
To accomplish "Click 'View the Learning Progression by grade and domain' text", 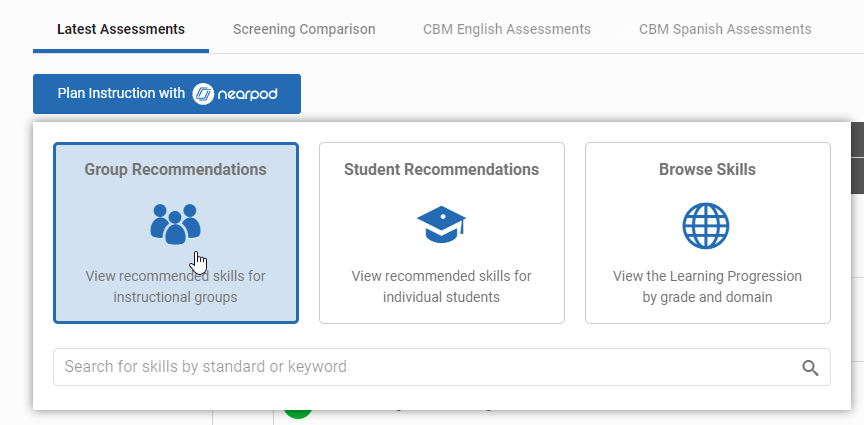I will click(x=708, y=287).
